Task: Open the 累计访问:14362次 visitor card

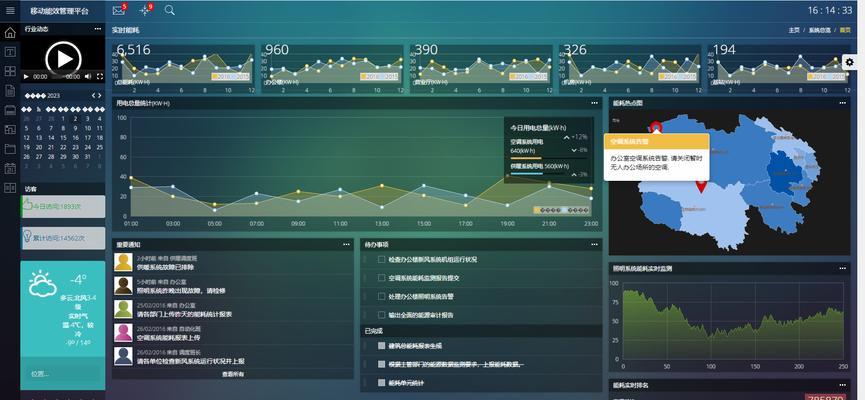Action: coord(63,238)
